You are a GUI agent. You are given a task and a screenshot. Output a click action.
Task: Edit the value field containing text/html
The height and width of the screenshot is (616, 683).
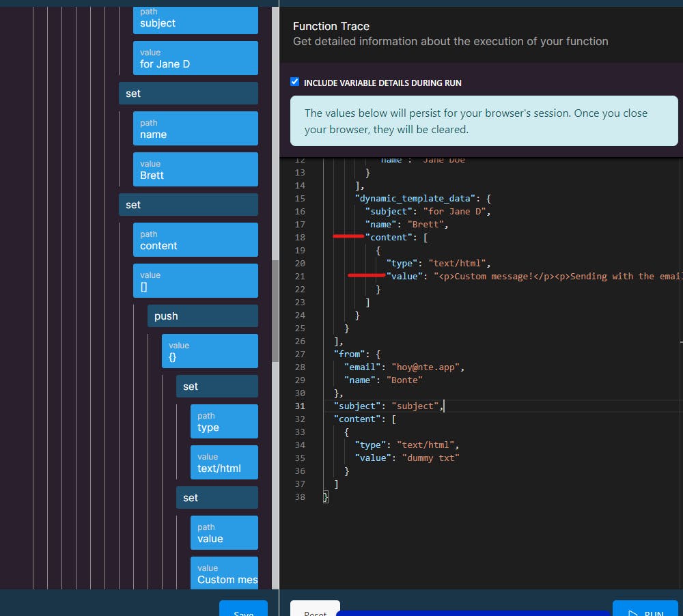tap(223, 462)
